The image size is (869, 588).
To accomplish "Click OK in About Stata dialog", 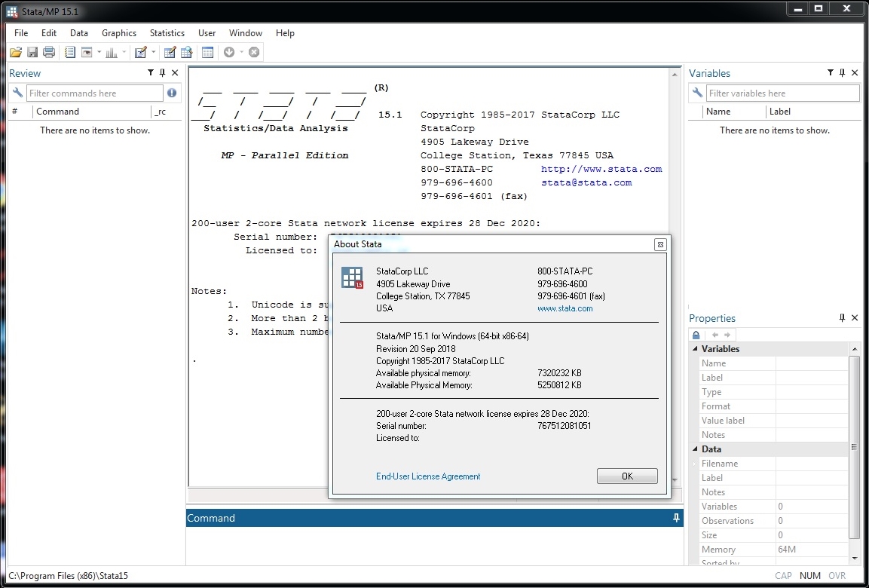I will pos(627,476).
